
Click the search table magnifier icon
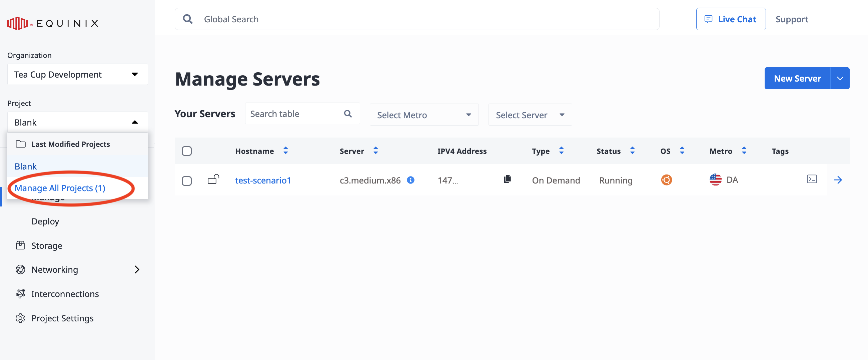click(348, 114)
